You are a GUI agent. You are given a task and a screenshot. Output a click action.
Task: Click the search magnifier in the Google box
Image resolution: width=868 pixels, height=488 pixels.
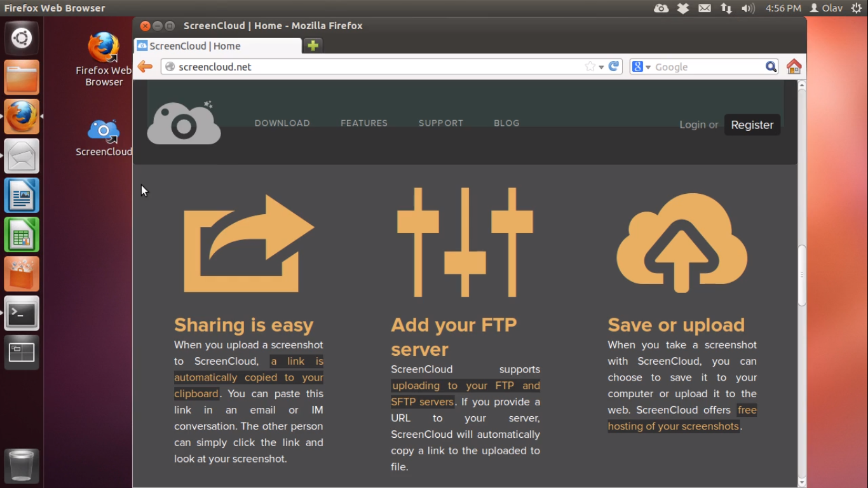tap(771, 67)
